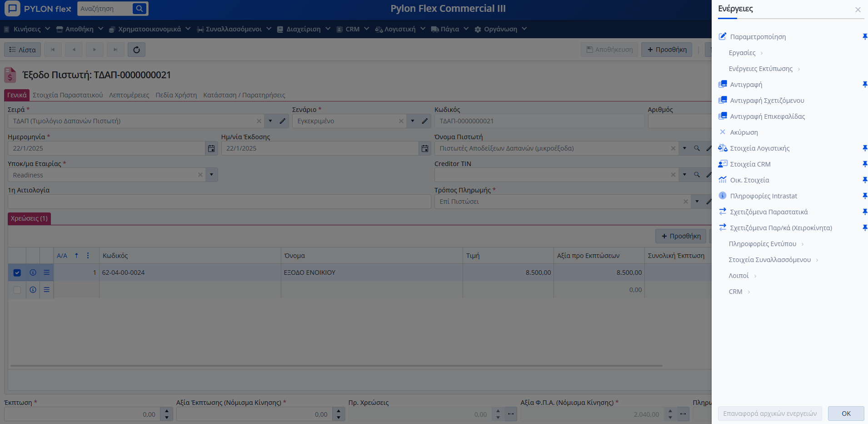The width and height of the screenshot is (868, 424).
Task: Expand Στοιχεία Συναλλασσόμενου submenu
Action: click(773, 260)
